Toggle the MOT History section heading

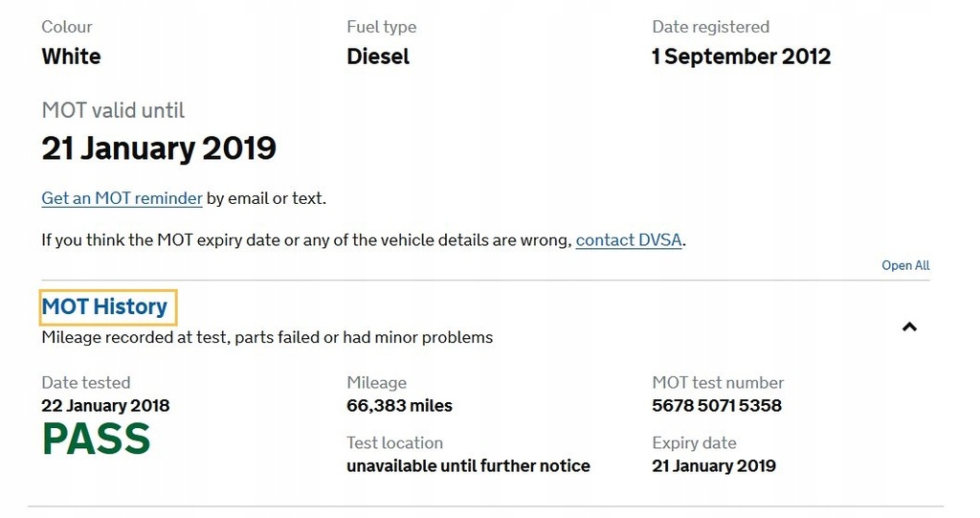tap(104, 307)
